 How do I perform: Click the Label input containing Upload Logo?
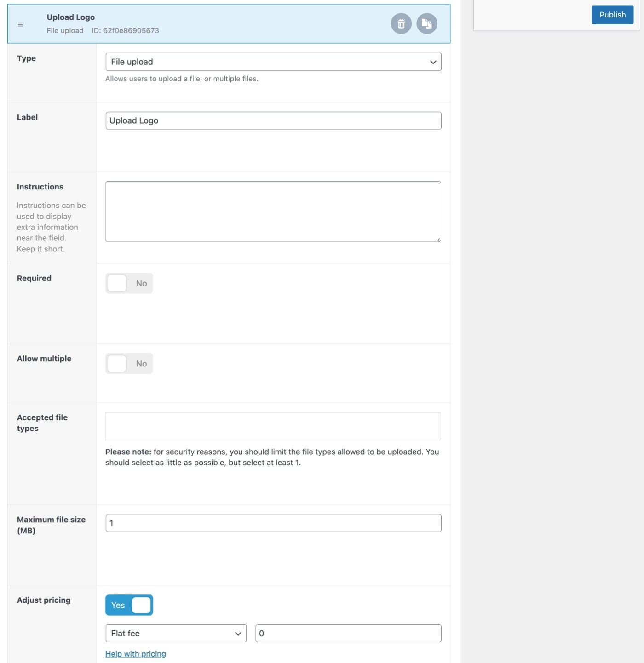[273, 120]
